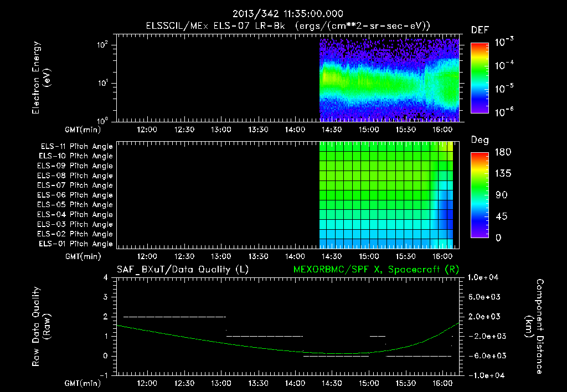Click the electron energy spectrogram data region

389,80
